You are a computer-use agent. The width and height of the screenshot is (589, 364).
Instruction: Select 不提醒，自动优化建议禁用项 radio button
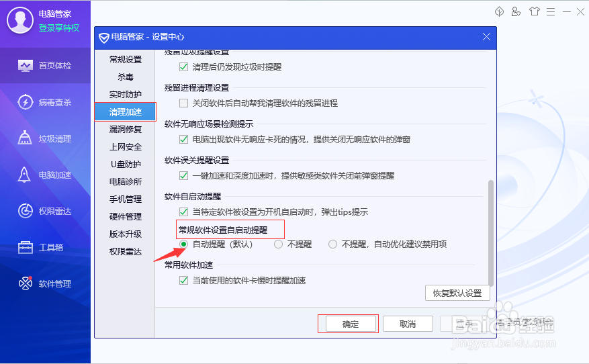[333, 244]
